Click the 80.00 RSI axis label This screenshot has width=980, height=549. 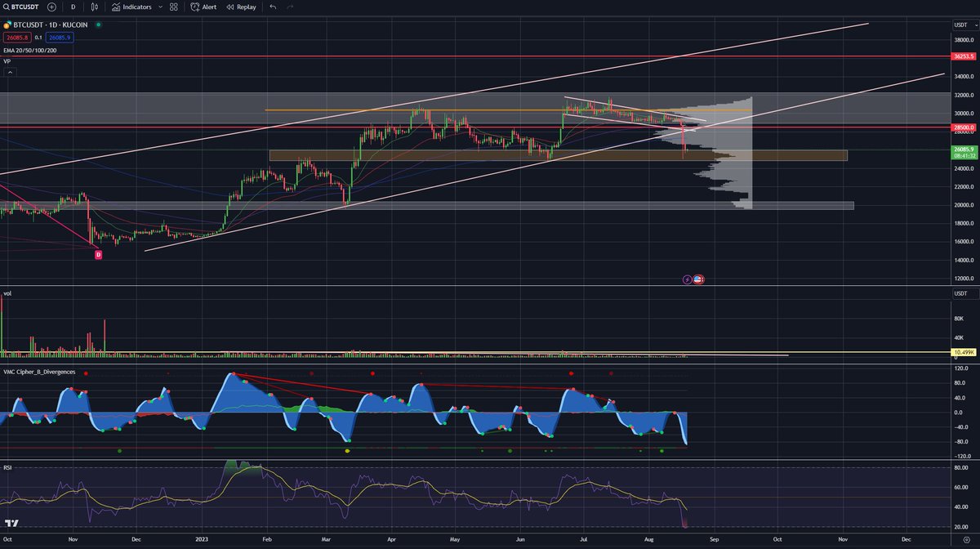coord(960,468)
